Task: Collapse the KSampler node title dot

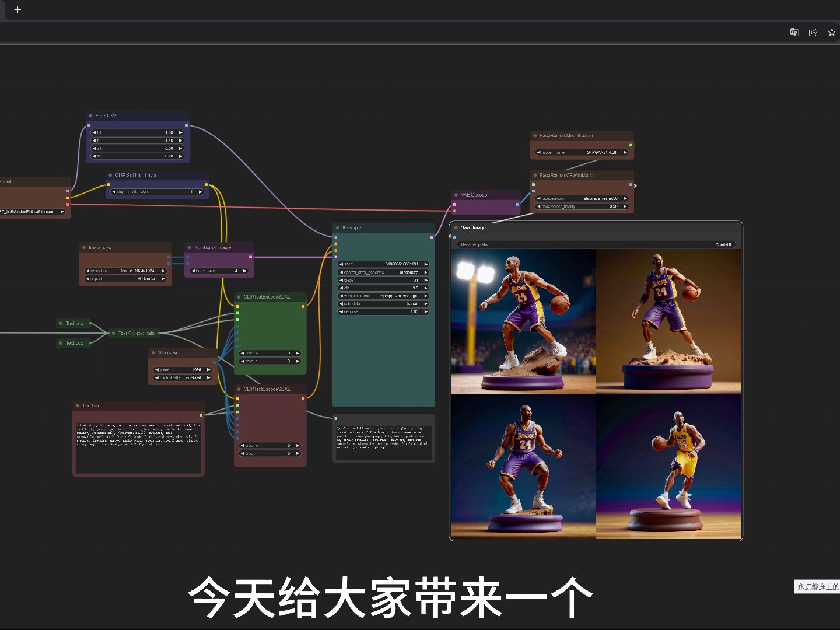Action: tap(338, 228)
